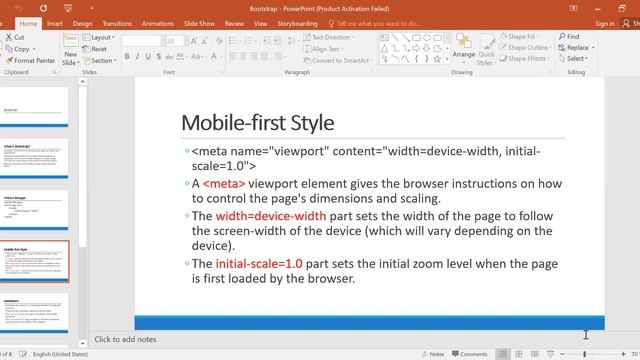Open Shape Fill options
Screen dimensions: 640x360
click(520, 36)
